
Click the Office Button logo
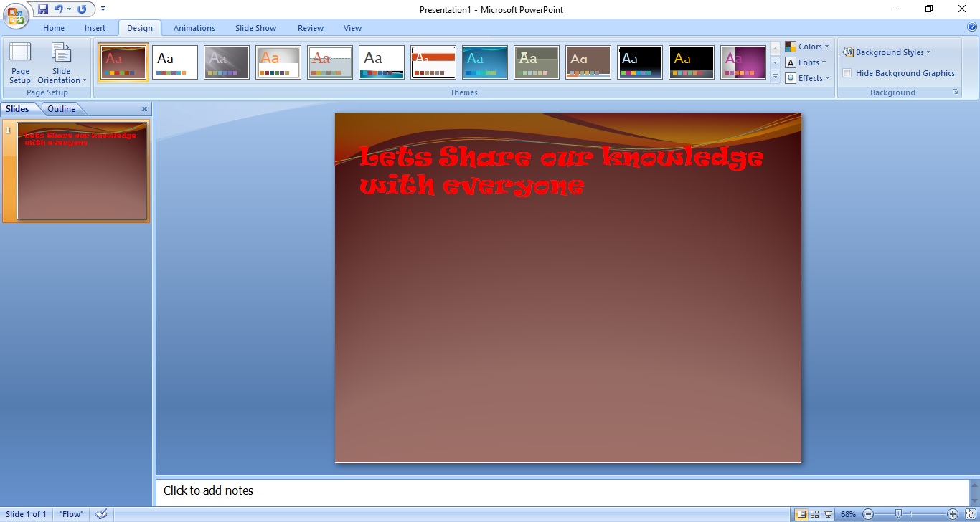[16, 15]
